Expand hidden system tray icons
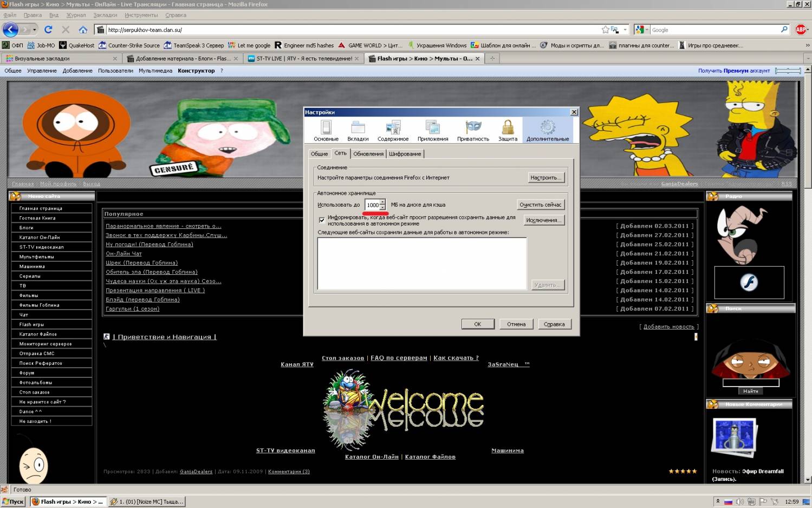This screenshot has height=508, width=812. (717, 501)
